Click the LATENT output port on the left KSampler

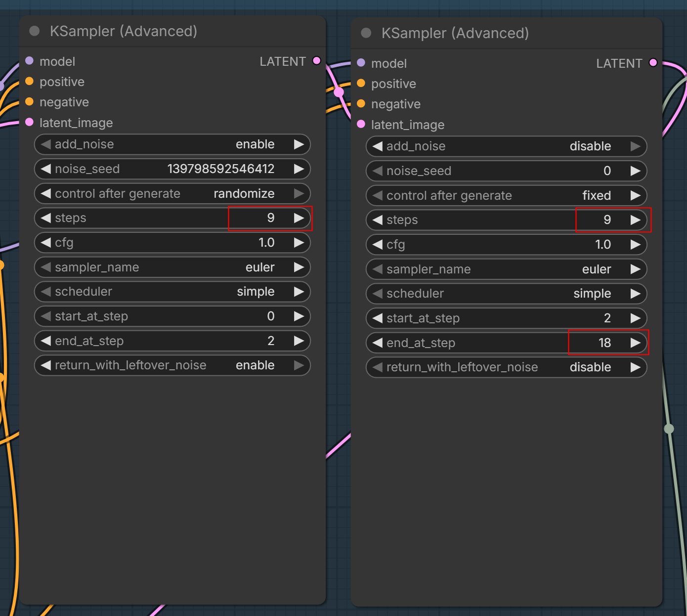[x=317, y=61]
